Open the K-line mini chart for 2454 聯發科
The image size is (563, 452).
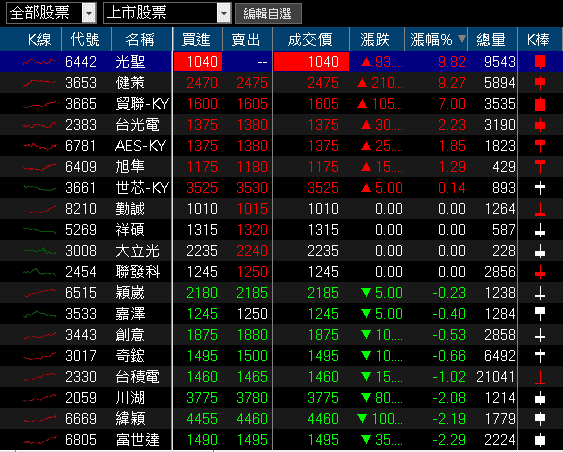[39, 272]
